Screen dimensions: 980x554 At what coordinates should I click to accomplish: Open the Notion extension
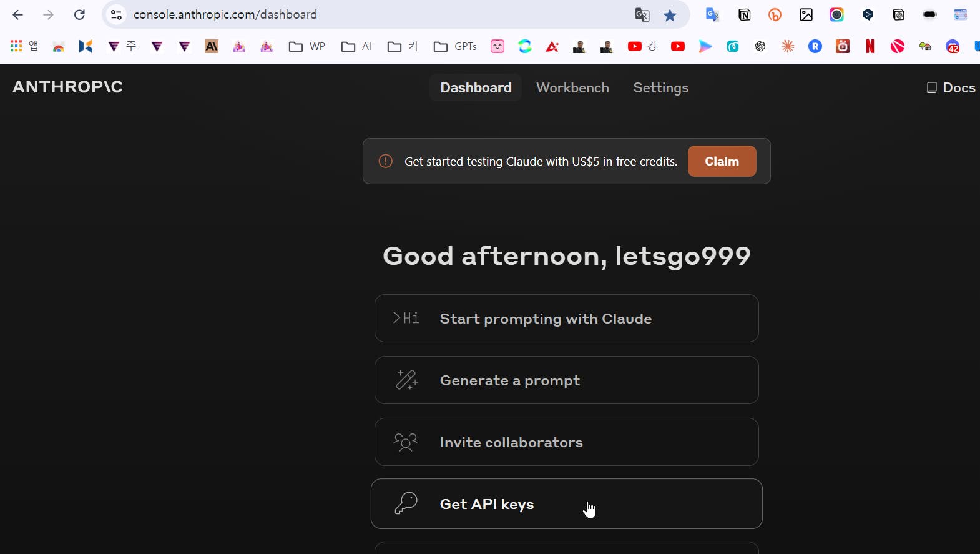tap(744, 15)
